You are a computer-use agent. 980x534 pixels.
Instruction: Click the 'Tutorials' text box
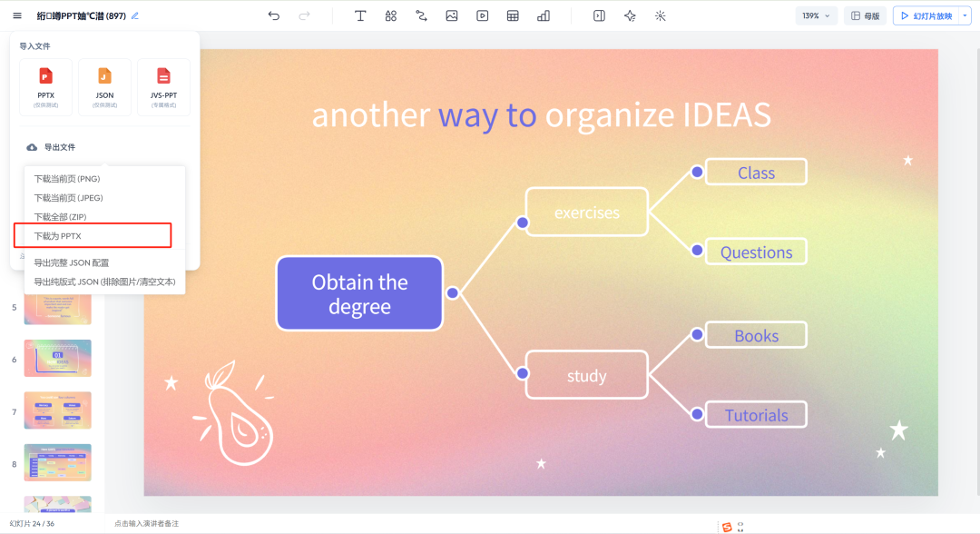(756, 414)
